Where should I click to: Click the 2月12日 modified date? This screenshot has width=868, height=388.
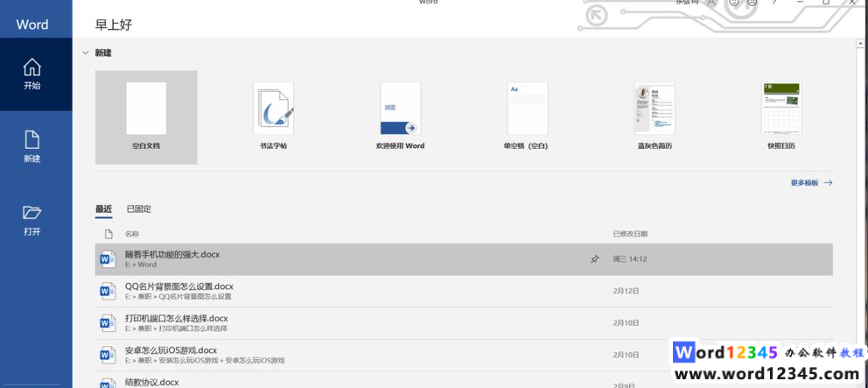(626, 291)
